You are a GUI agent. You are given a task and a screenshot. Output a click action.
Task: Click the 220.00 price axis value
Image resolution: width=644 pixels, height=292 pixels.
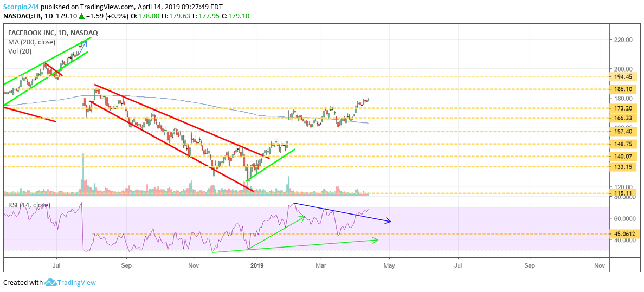tap(623, 40)
